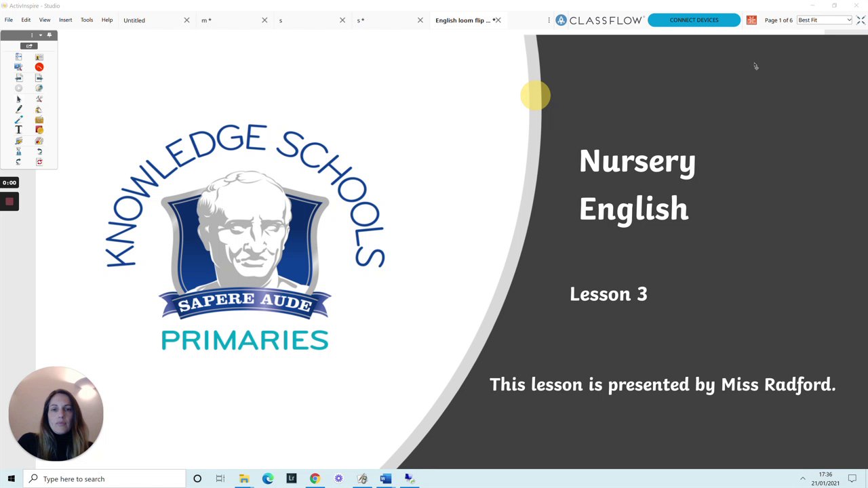Open Task View from the taskbar
Screen dimensions: 868x488
[220, 479]
